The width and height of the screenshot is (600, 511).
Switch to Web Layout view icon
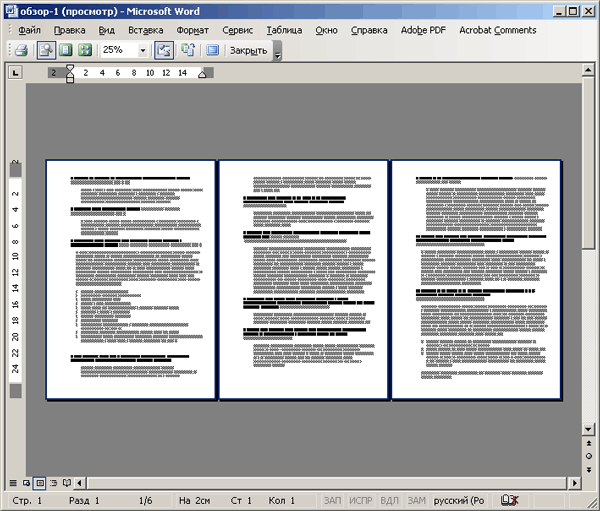click(26, 483)
